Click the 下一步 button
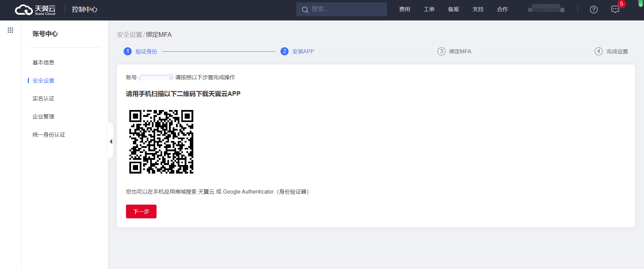The height and width of the screenshot is (269, 644). click(x=141, y=211)
